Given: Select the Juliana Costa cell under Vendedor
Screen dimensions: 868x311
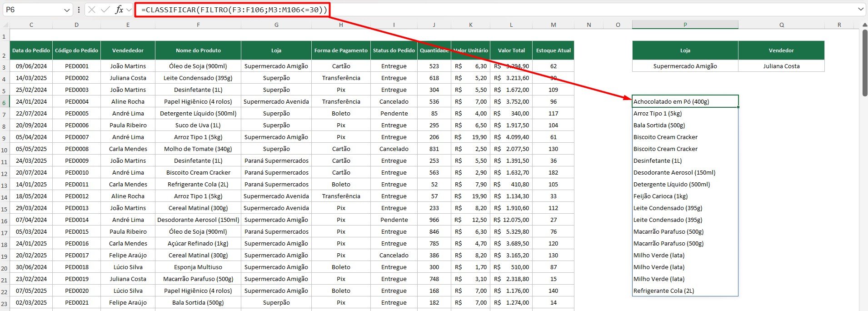Looking at the screenshot, I should click(x=781, y=66).
